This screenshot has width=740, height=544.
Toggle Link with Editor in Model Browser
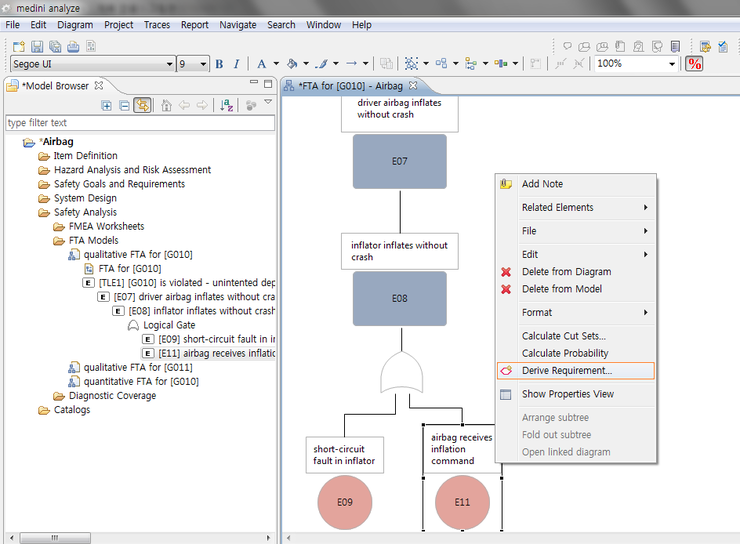pos(142,105)
